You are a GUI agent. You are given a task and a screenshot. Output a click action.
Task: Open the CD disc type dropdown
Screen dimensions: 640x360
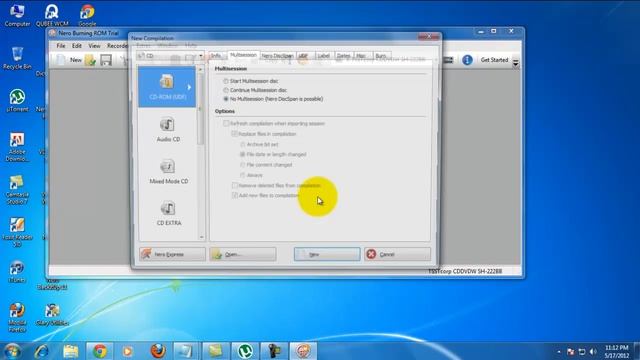pos(171,56)
